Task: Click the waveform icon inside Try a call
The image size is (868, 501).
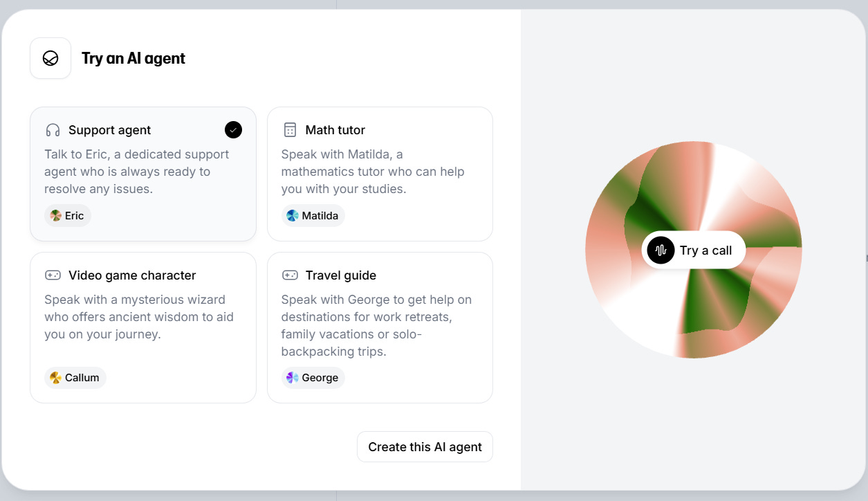Action: [x=661, y=250]
